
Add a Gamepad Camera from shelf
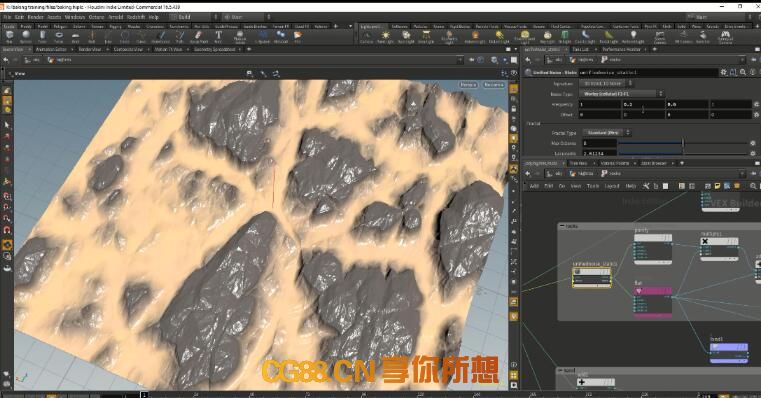click(x=725, y=36)
